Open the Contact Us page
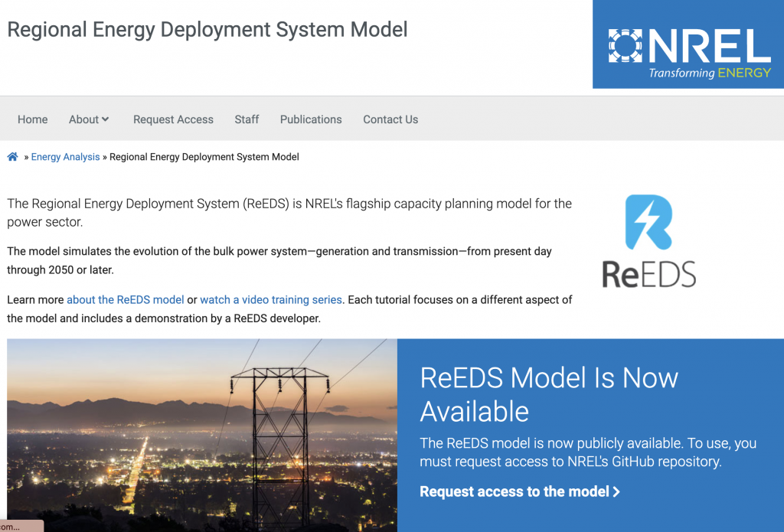 click(390, 119)
